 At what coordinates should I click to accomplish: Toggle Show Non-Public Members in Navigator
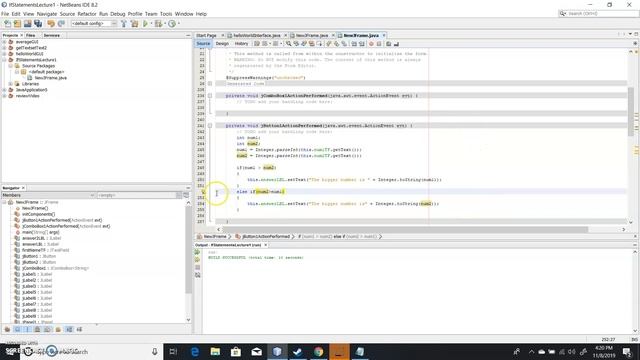[37, 329]
